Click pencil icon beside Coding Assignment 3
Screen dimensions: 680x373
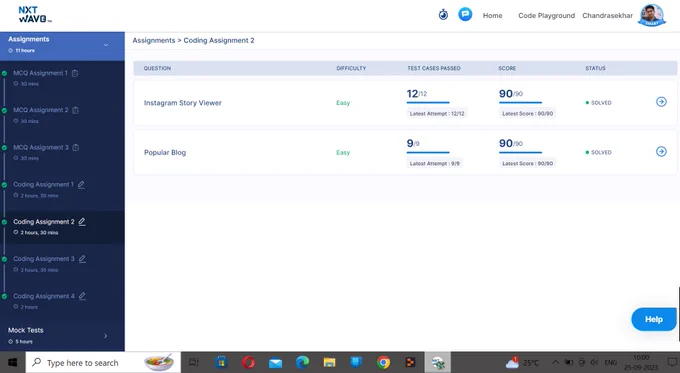tap(82, 259)
